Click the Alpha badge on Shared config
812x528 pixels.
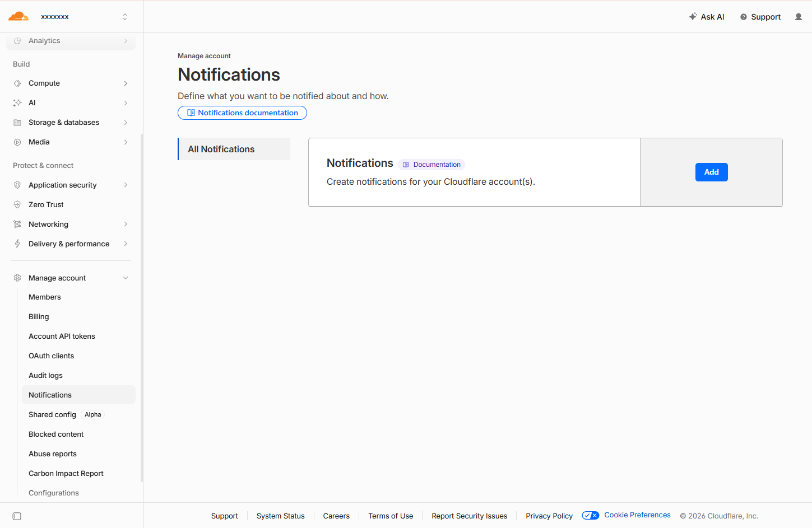click(x=93, y=415)
